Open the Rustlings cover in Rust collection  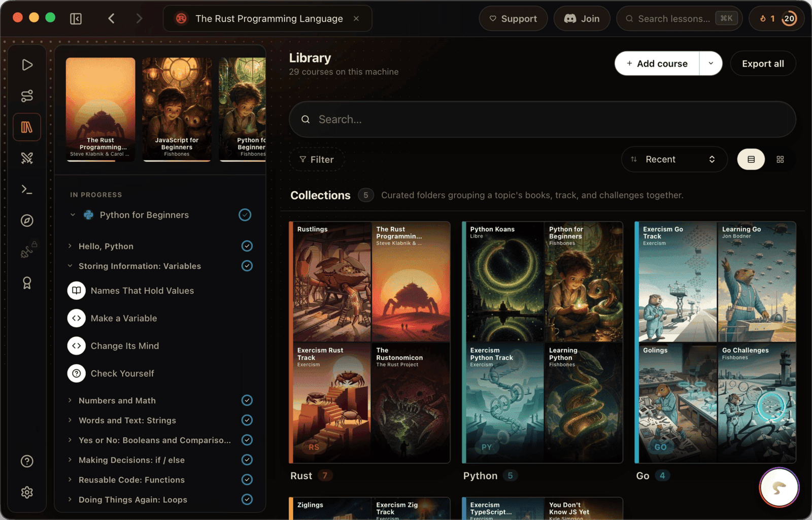[332, 282]
